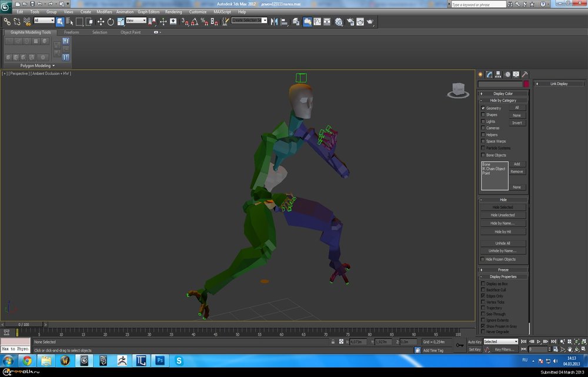Select the Rotate transform tool
Image resolution: width=588 pixels, height=377 pixels.
pyautogui.click(x=111, y=22)
